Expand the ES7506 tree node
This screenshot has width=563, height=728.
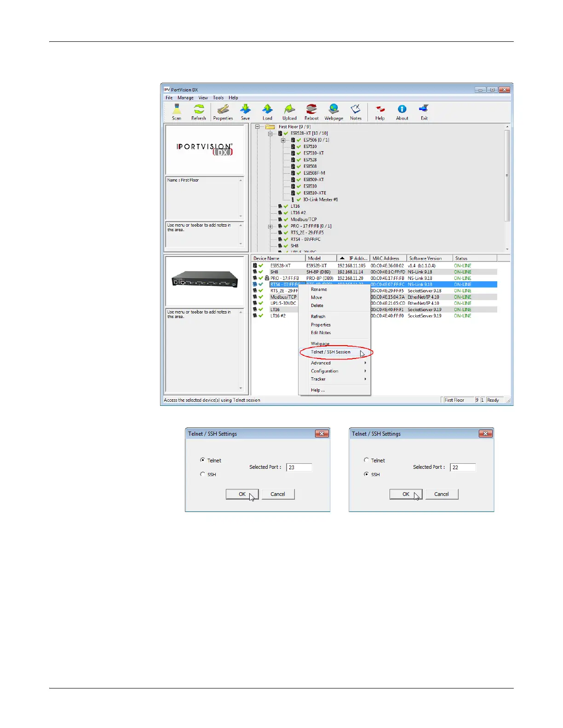pos(283,140)
